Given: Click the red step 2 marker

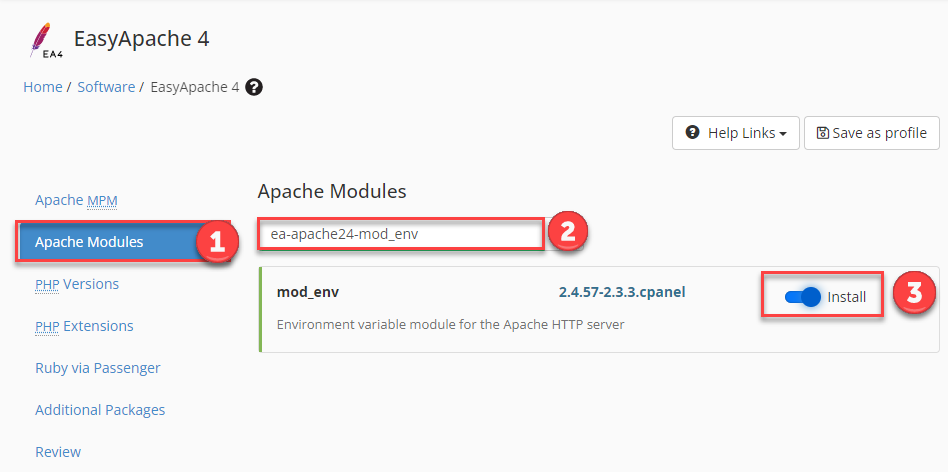Looking at the screenshot, I should 567,233.
